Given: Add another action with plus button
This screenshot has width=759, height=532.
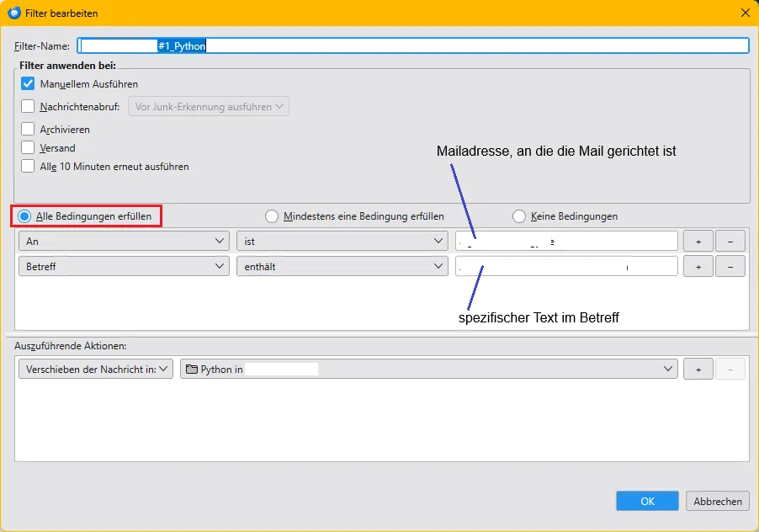Looking at the screenshot, I should tap(698, 369).
